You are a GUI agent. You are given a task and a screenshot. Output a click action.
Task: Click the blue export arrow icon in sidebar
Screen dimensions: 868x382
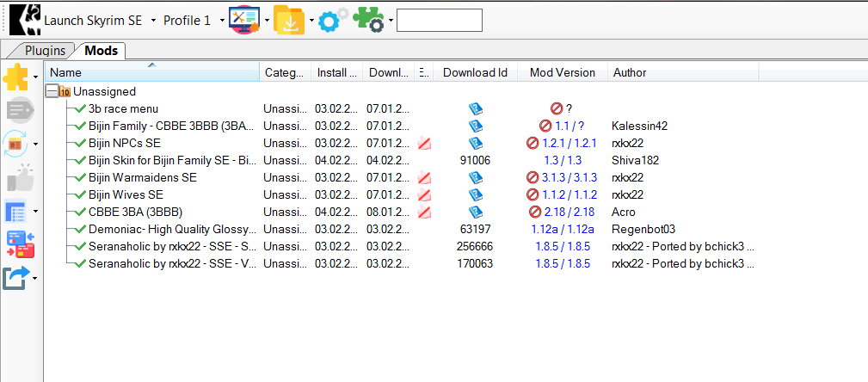pos(16,278)
